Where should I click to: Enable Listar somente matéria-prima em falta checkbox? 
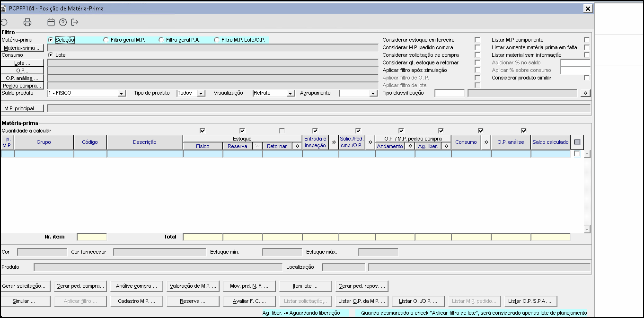[x=587, y=47]
